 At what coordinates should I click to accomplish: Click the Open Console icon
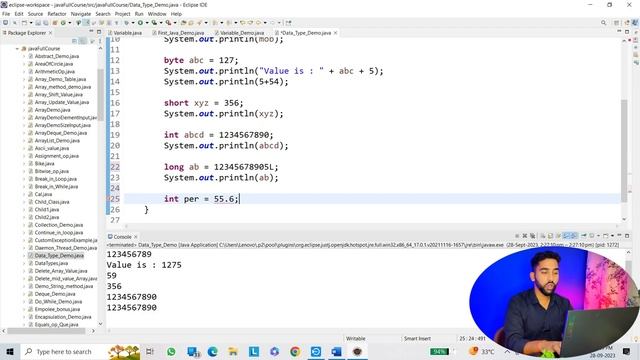click(606, 236)
